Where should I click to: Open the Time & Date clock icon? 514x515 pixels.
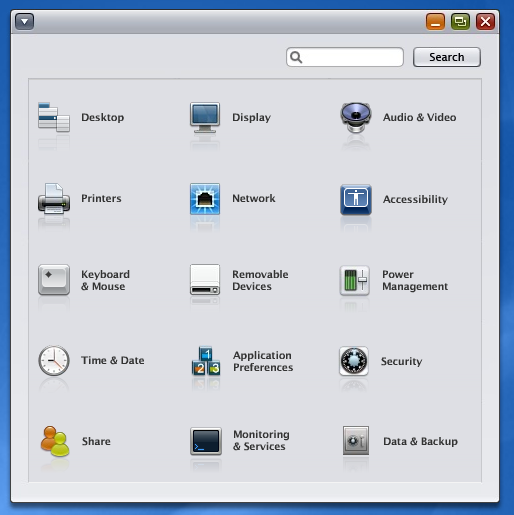click(54, 360)
